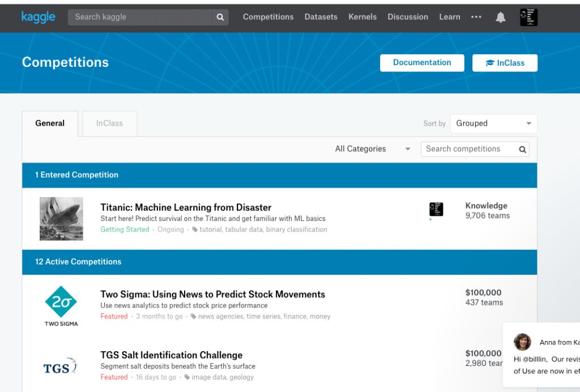
Task: Click the Two Sigma competition logo
Action: (61, 306)
